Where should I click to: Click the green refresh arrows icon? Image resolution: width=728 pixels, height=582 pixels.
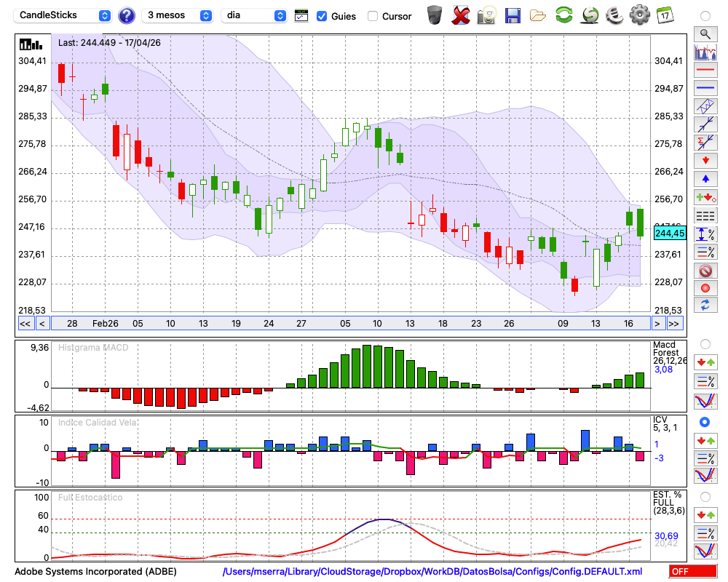coord(564,15)
